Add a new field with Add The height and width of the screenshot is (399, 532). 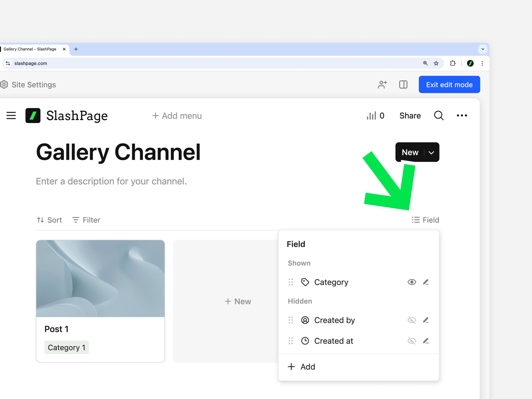(x=301, y=367)
